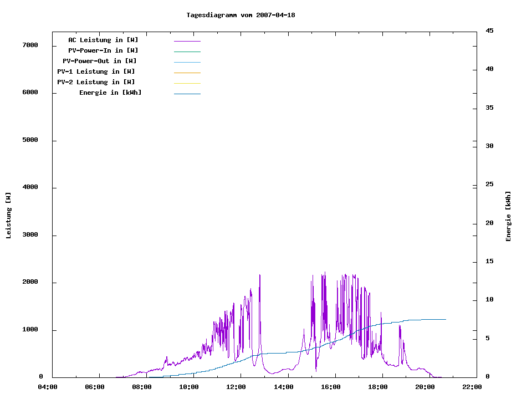Image resolution: width=532 pixels, height=399 pixels.
Task: Click the purple AC Leistung legend line sample
Action: point(187,41)
